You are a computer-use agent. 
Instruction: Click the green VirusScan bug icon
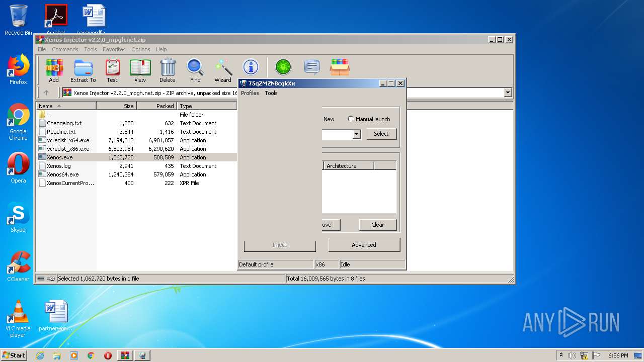tap(283, 67)
